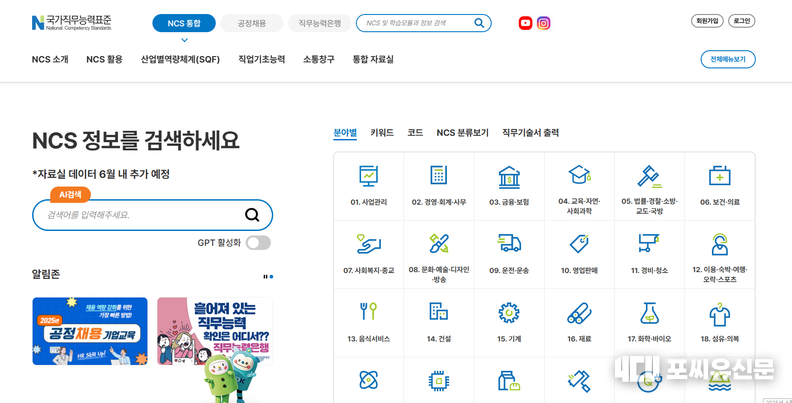Screen dimensions: 792x403
Task: Select the 직무능력은행 pill button
Action: point(320,23)
